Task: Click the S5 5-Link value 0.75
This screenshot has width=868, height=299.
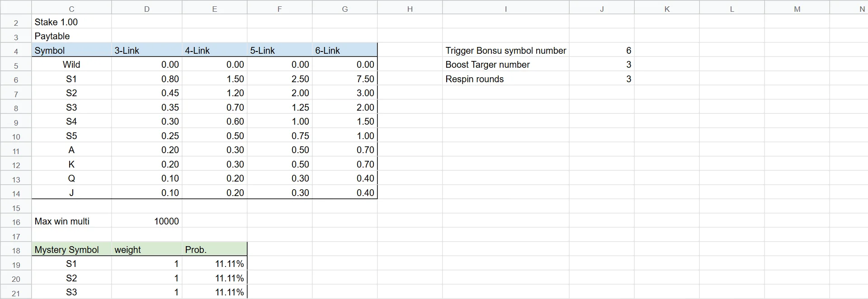Action: pyautogui.click(x=279, y=136)
